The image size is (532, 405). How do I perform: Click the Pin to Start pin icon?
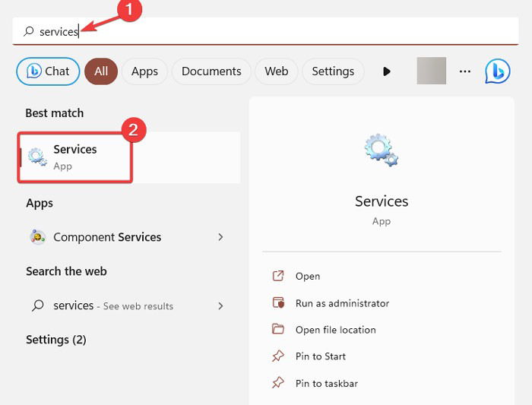[x=278, y=356]
